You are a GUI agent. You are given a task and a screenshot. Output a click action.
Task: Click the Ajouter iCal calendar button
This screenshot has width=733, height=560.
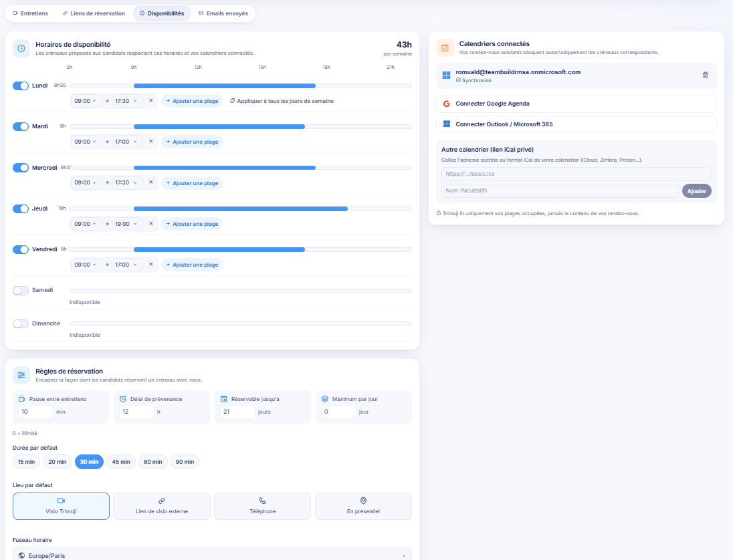(696, 191)
